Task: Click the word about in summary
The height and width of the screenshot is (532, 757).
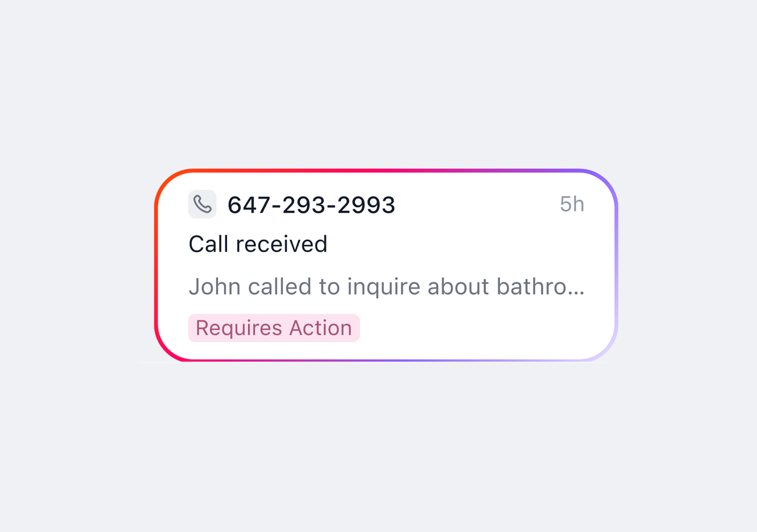Action: pyautogui.click(x=458, y=287)
